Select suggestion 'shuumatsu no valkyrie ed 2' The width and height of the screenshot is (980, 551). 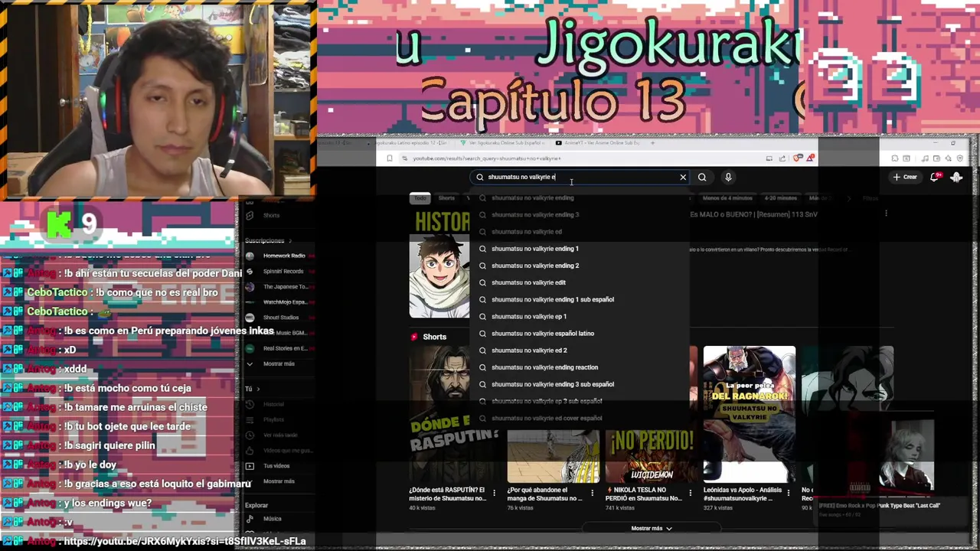[580, 350]
